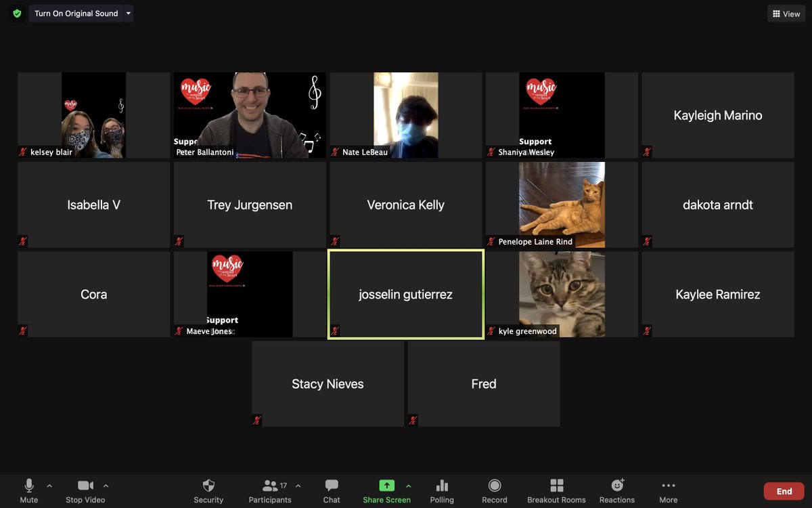Screen dimensions: 812x508
Task: Select kyle greenwood cat tile
Action: (562, 294)
